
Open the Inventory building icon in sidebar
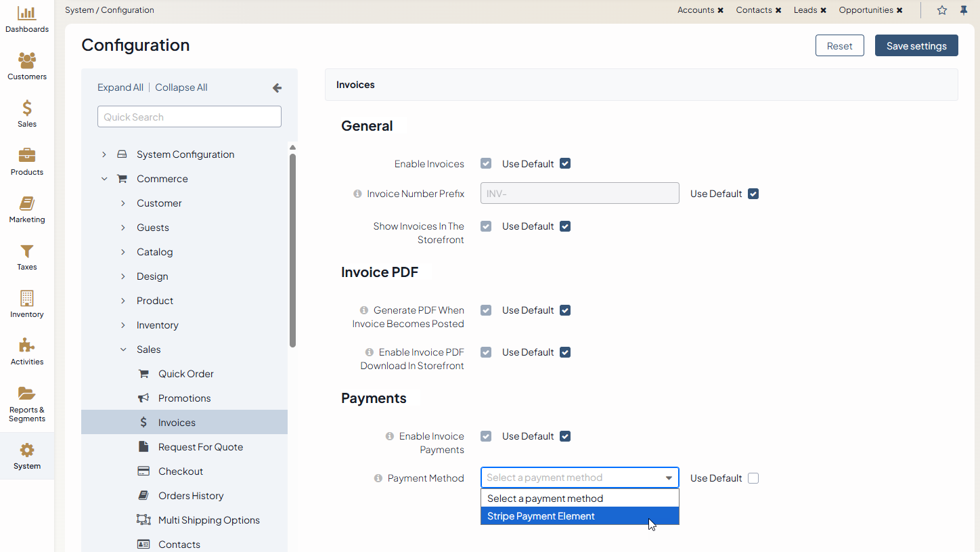[x=27, y=299]
